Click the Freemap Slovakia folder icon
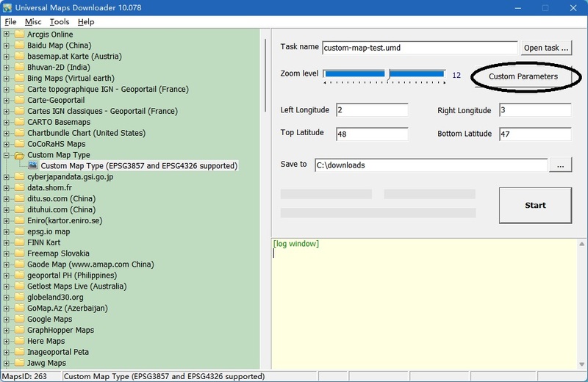The width and height of the screenshot is (588, 382). point(19,253)
